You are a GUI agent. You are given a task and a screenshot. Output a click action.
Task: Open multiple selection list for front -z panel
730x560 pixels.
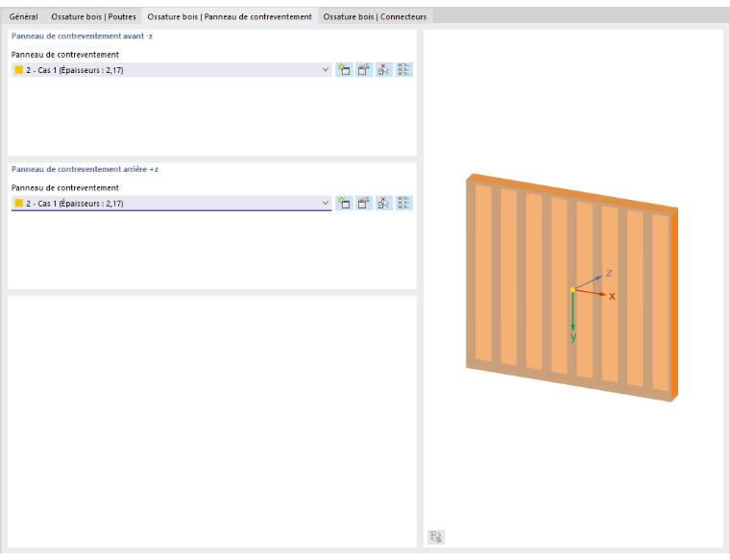(x=403, y=70)
